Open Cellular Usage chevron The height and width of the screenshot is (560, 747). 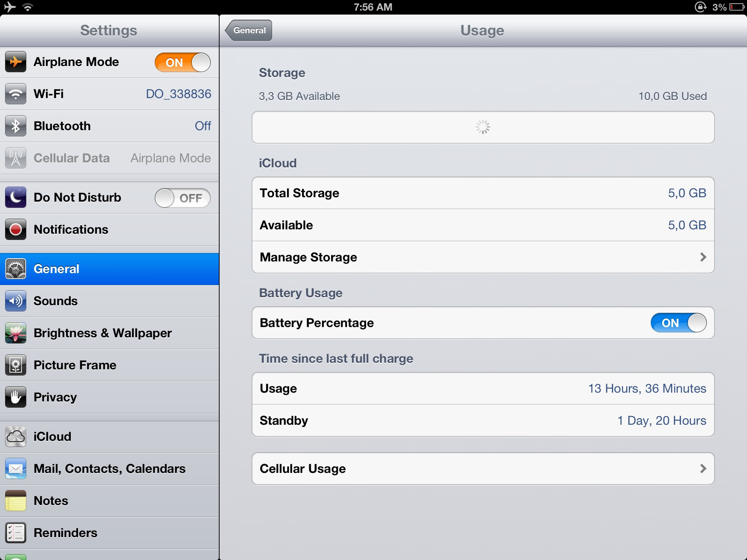703,469
